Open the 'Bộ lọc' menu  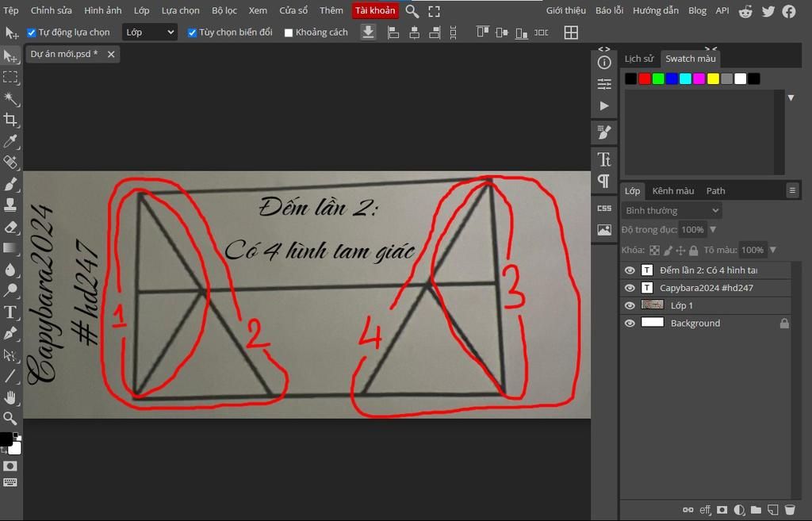[224, 10]
